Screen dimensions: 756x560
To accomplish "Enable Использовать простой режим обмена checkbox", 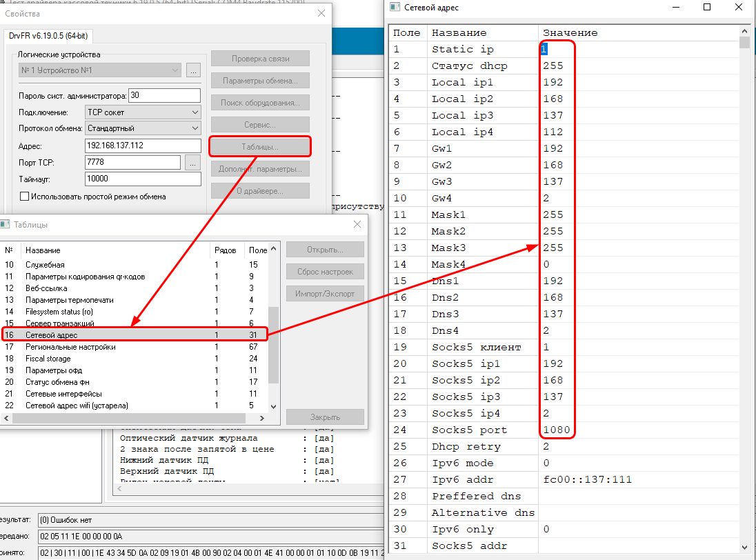I will [25, 197].
